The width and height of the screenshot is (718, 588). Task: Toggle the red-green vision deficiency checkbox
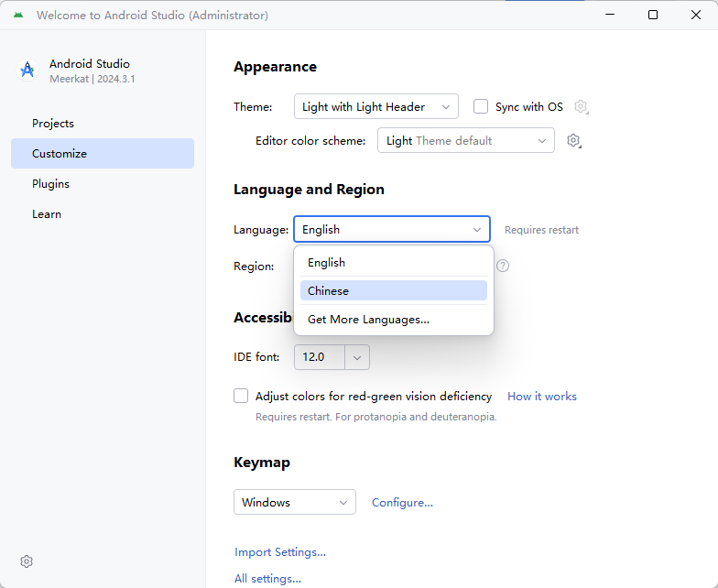(241, 396)
